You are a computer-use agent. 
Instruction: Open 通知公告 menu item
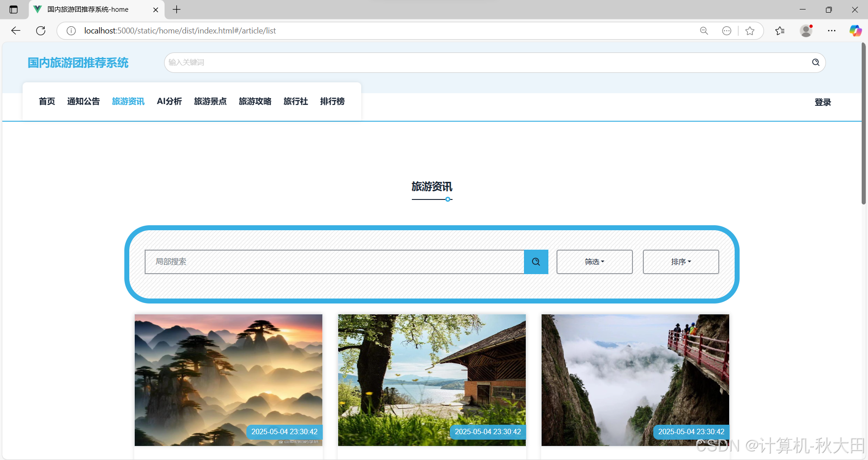[84, 101]
